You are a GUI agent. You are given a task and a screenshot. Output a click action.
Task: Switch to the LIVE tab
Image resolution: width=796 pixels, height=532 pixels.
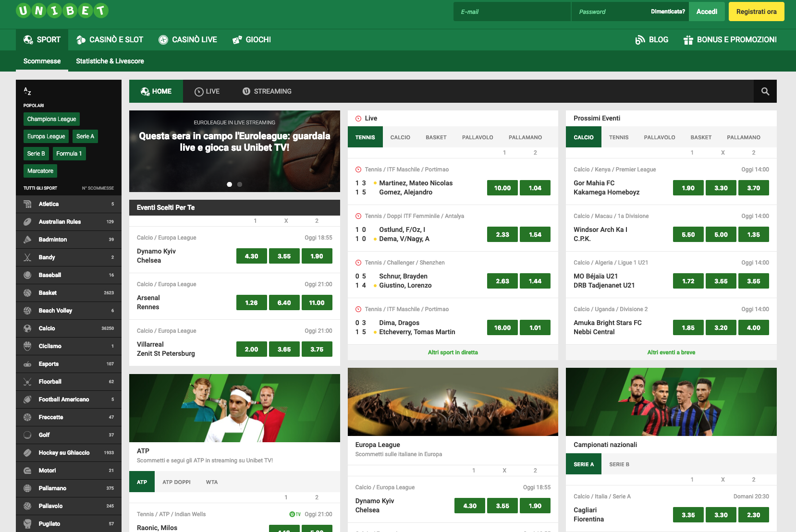coord(207,91)
